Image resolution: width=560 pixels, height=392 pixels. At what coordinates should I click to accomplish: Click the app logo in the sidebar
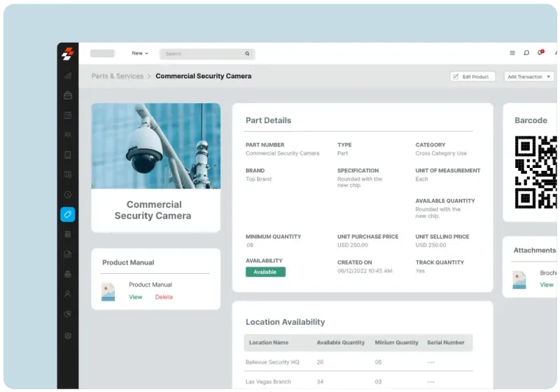click(x=68, y=53)
